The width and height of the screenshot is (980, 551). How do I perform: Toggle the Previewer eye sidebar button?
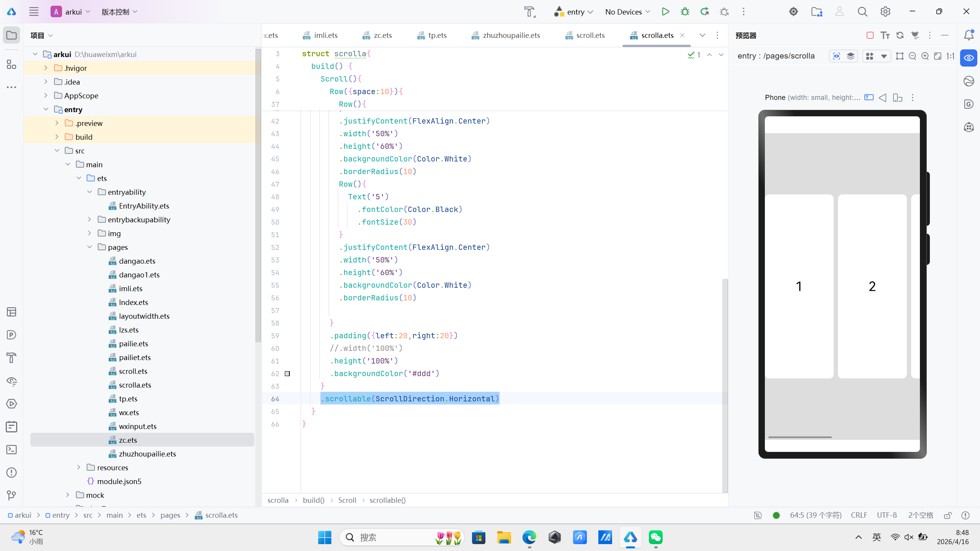click(x=969, y=58)
